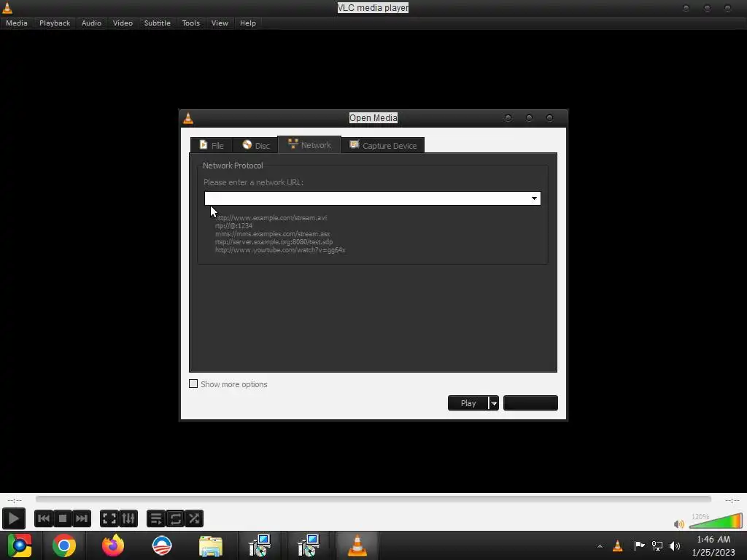Open extended settings equalizer icon
This screenshot has width=747, height=560.
coord(128,518)
